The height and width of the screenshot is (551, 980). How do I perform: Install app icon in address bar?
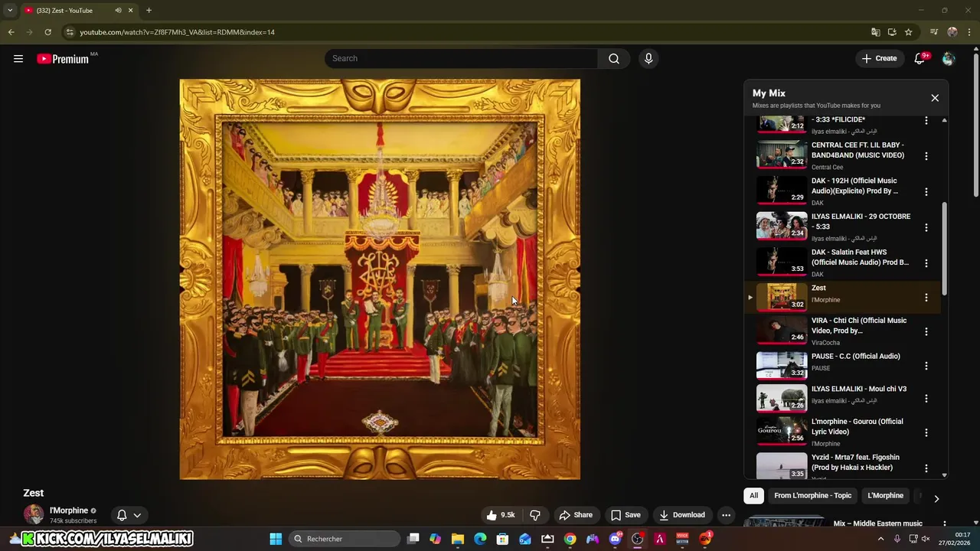pos(892,32)
